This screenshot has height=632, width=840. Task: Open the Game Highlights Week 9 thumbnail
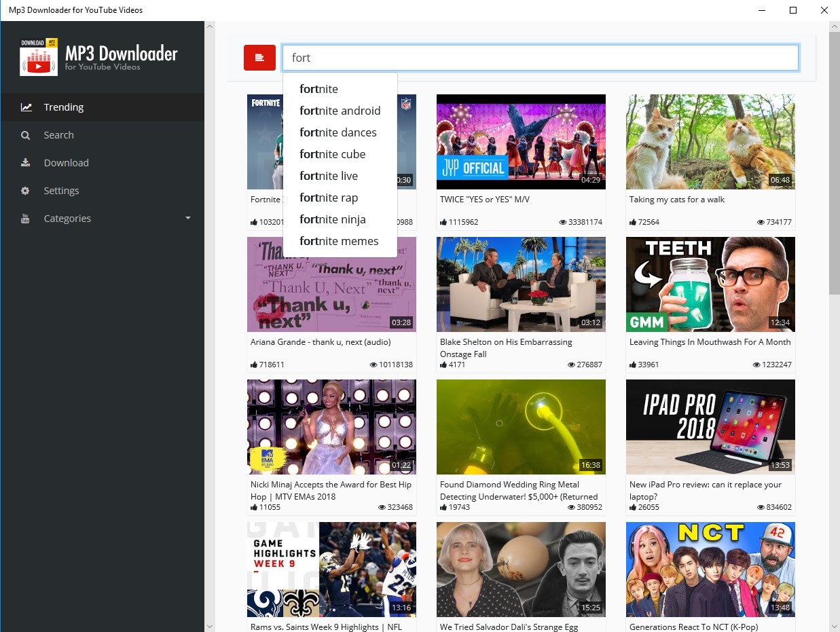coord(331,570)
